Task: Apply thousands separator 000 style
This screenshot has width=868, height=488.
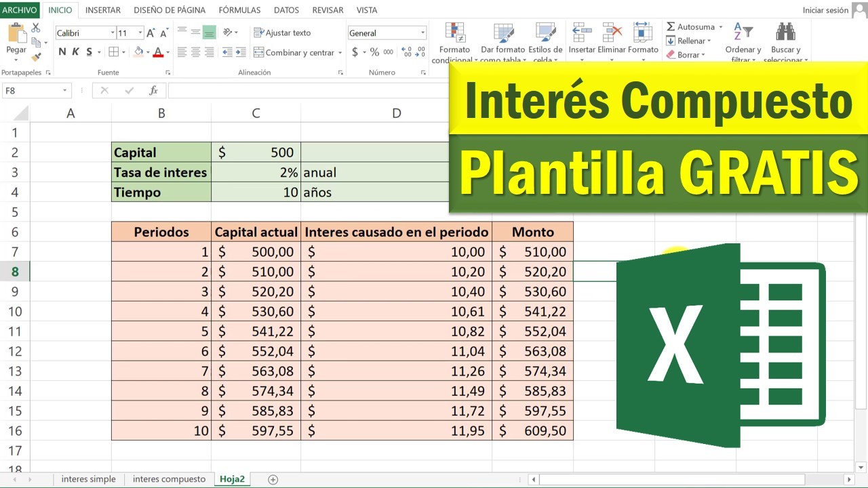Action: [x=389, y=52]
